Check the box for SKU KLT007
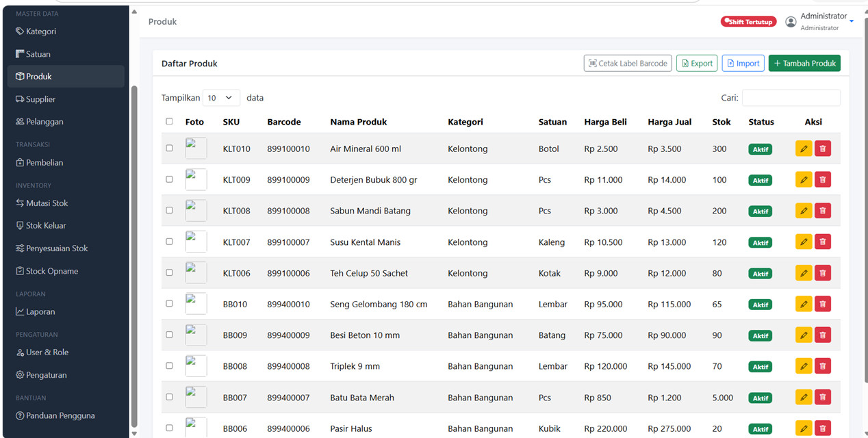Screen dimensions: 868x438 click(169, 242)
